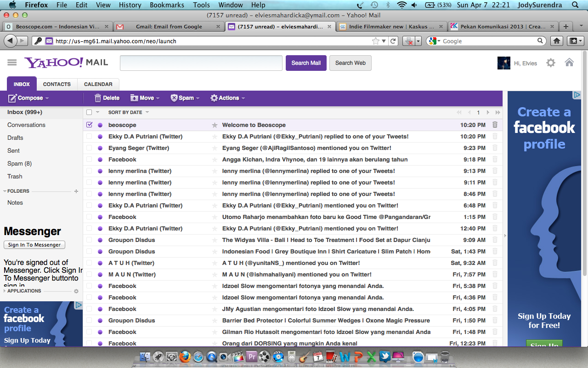Click the Yahoo Mail search input field

coord(201,63)
